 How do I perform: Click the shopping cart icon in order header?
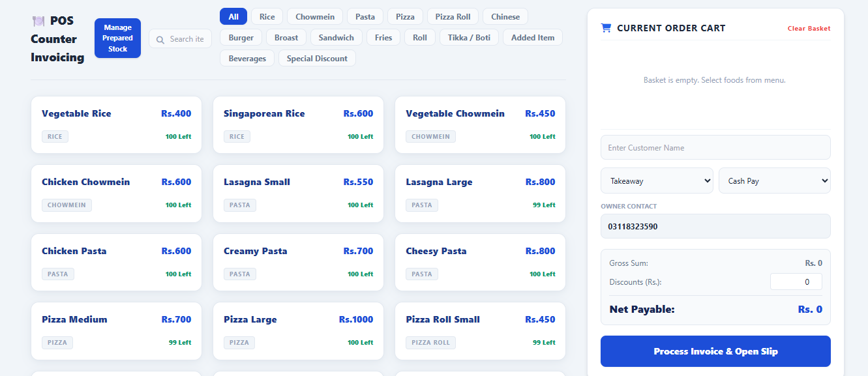tap(606, 28)
